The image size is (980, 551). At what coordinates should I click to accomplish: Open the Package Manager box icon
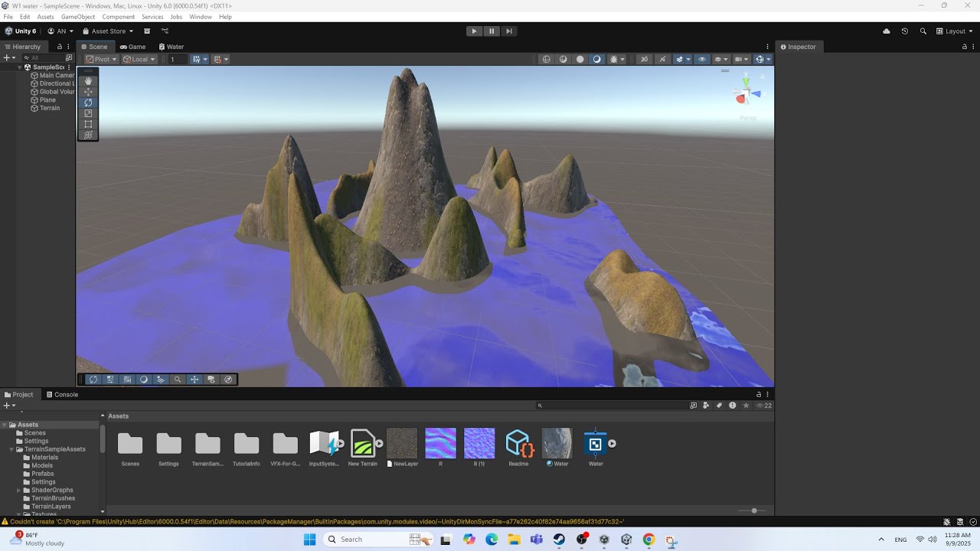click(147, 31)
